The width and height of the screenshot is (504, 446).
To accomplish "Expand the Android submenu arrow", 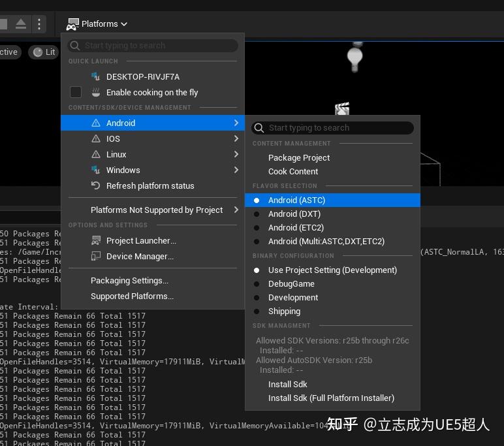I will pyautogui.click(x=236, y=123).
